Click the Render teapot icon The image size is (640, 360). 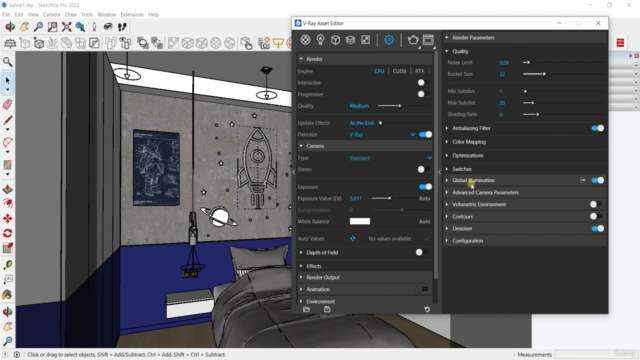click(413, 40)
